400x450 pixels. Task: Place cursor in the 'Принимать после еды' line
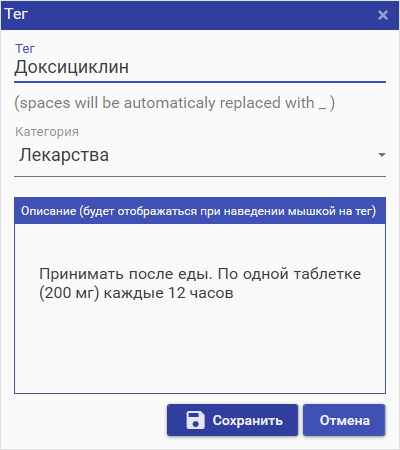pyautogui.click(x=200, y=274)
